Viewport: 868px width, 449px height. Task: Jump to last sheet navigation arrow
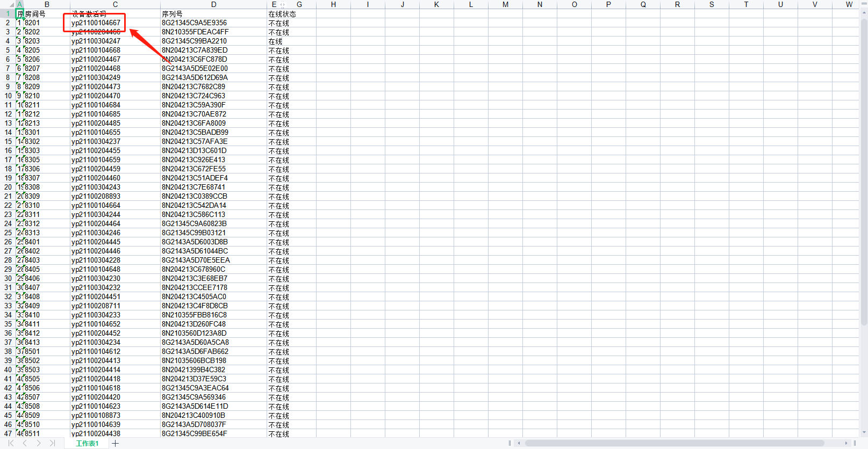(52, 443)
